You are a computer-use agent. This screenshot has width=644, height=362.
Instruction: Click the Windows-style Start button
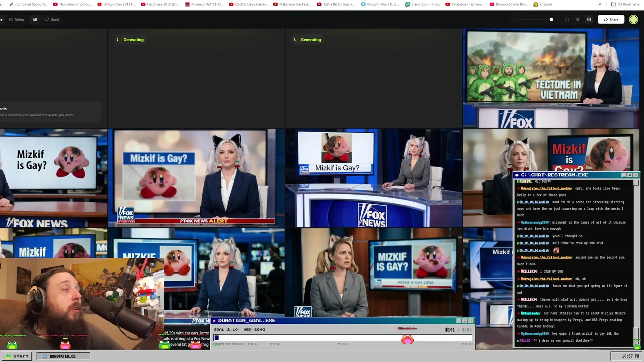[17, 356]
